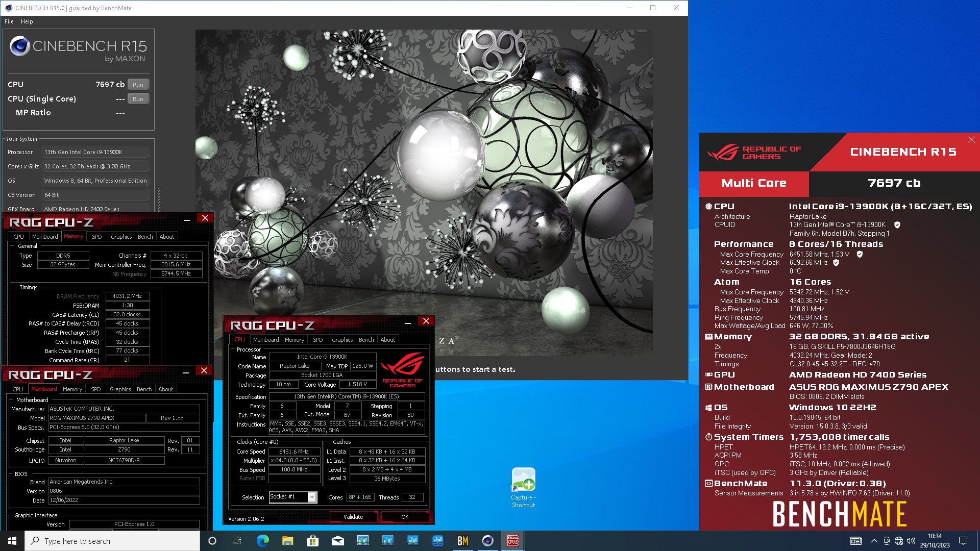This screenshot has height=551, width=980.
Task: Open News and interests taskbar icon
Action: pyautogui.click(x=856, y=541)
